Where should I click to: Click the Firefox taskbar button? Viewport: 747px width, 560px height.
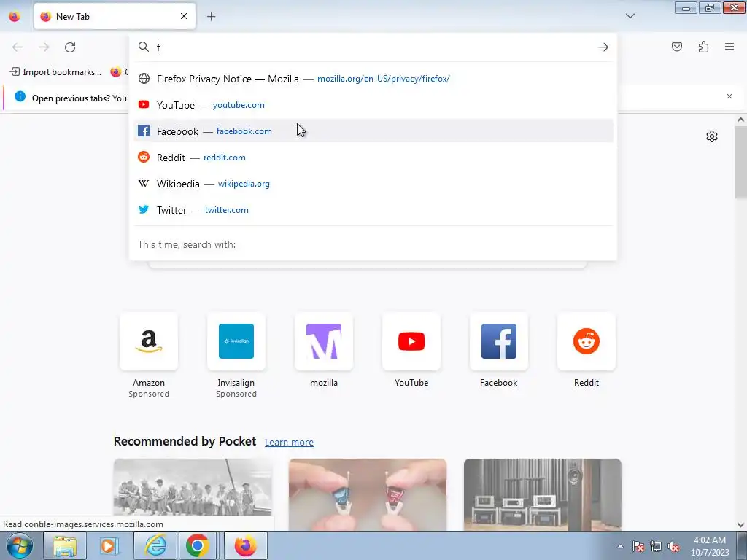(x=245, y=545)
